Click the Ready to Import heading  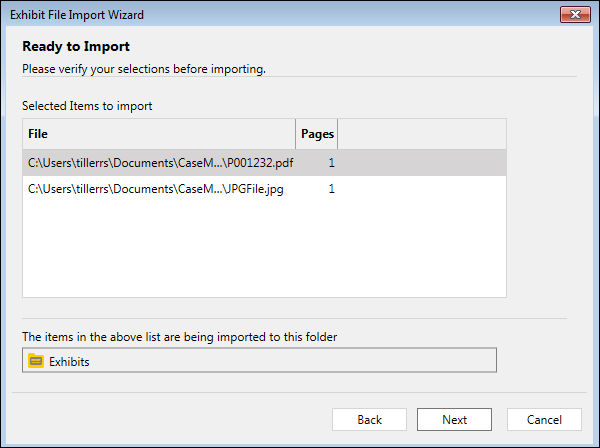(x=76, y=46)
